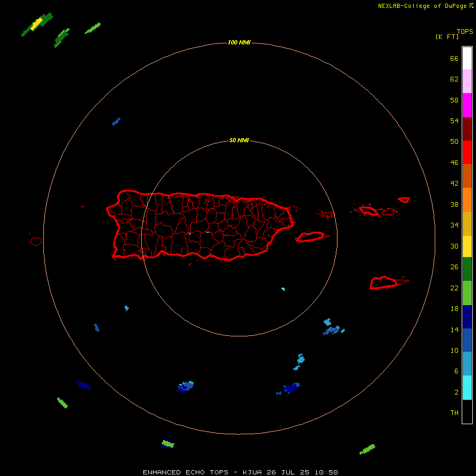Screen dimensions: 476x476
Task: Click the bright red legend swatch
Action: point(467,152)
